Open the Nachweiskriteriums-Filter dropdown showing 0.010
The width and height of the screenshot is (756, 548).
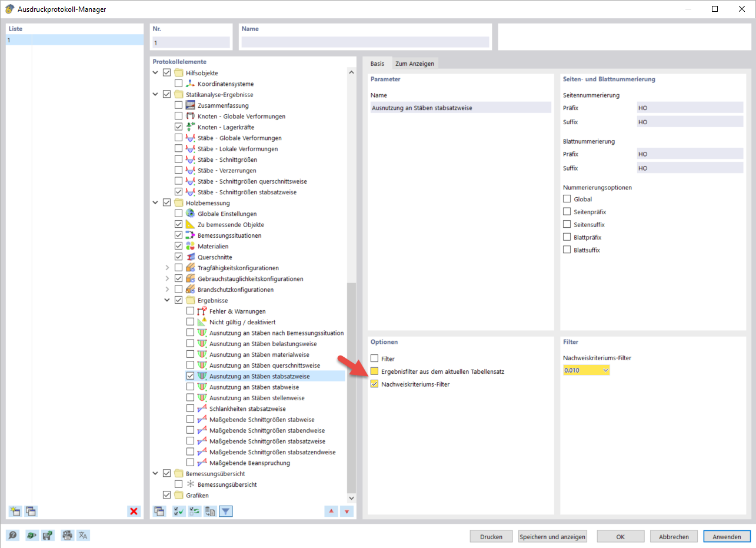605,370
